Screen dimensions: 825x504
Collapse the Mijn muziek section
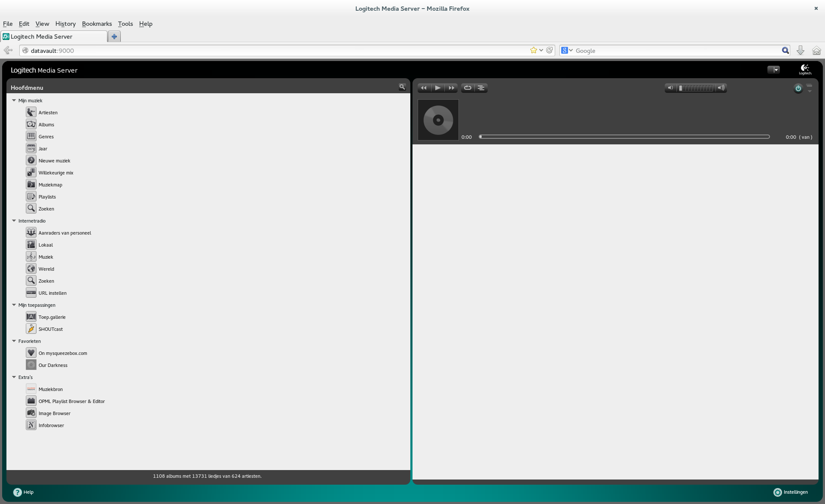click(x=14, y=100)
